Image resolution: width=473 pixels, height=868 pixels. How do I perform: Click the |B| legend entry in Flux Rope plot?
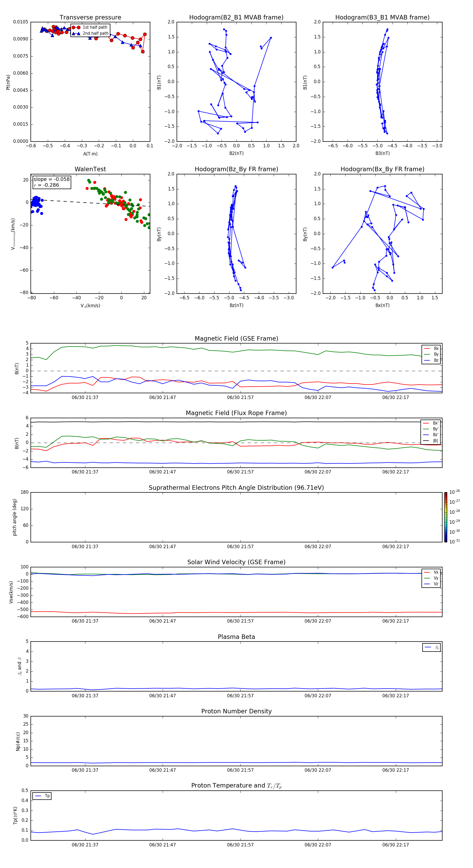431,441
